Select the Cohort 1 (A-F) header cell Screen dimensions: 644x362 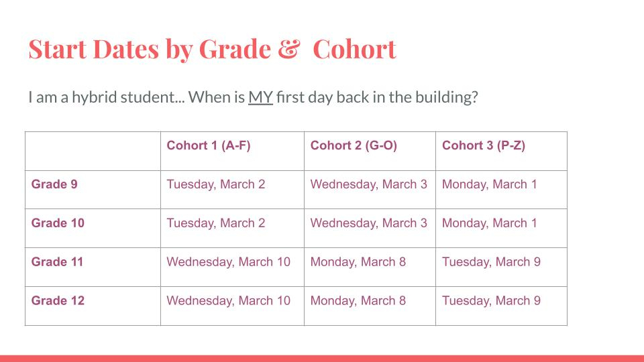pyautogui.click(x=209, y=145)
